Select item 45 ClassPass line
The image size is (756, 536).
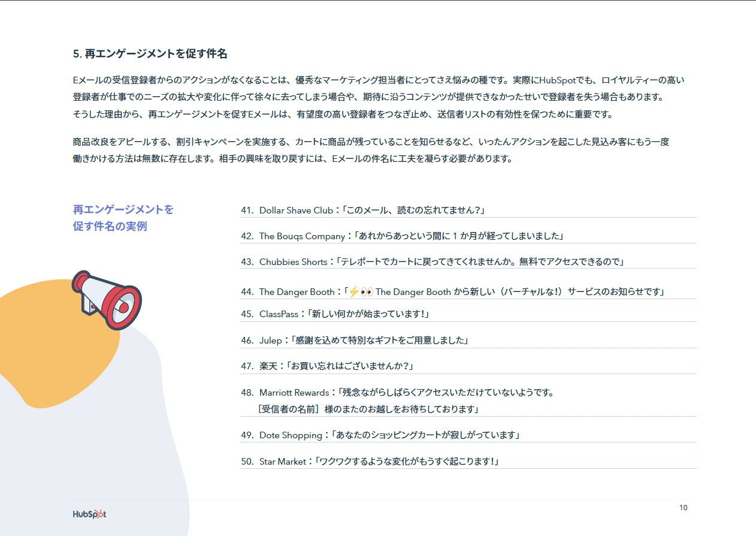[x=335, y=314]
